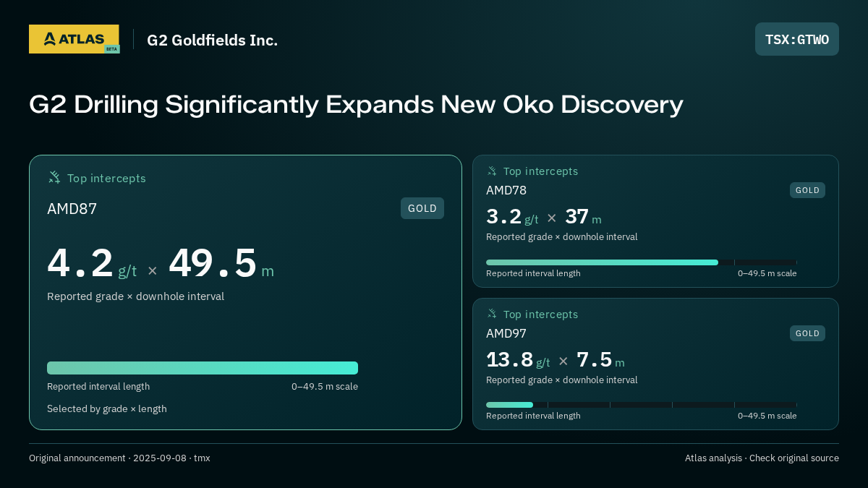Click the 37 m interval value
This screenshot has width=868, height=488.
pos(583,217)
